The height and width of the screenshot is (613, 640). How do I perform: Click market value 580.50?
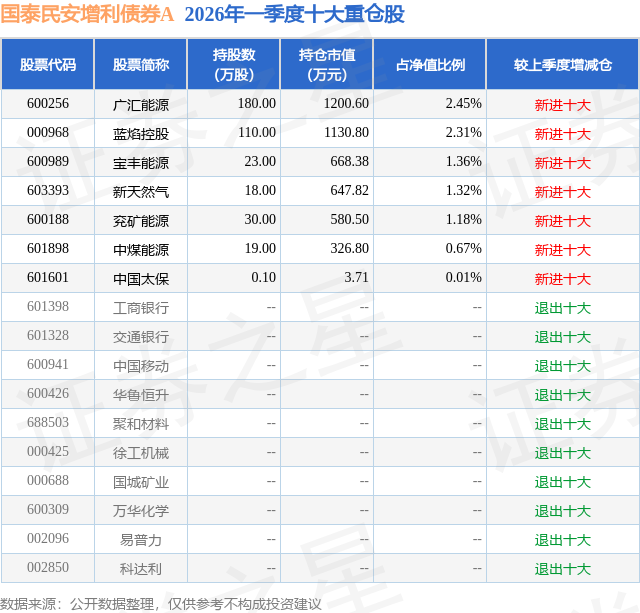pos(349,220)
